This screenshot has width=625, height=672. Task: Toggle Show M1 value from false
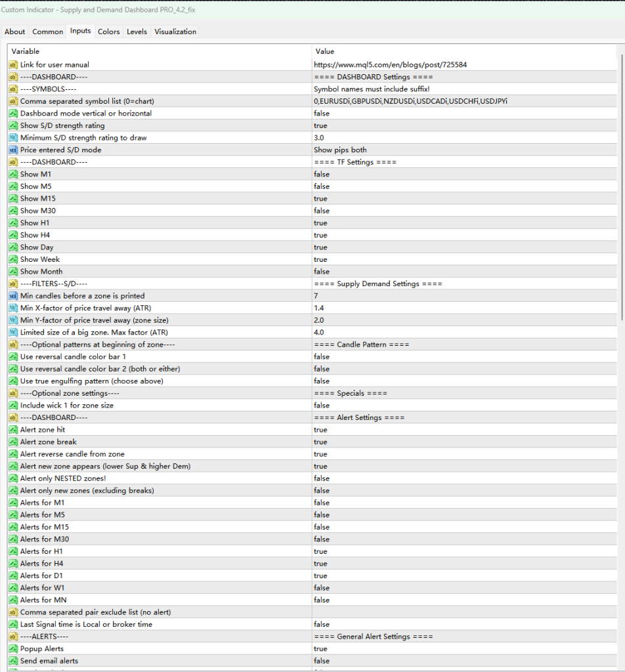[322, 174]
